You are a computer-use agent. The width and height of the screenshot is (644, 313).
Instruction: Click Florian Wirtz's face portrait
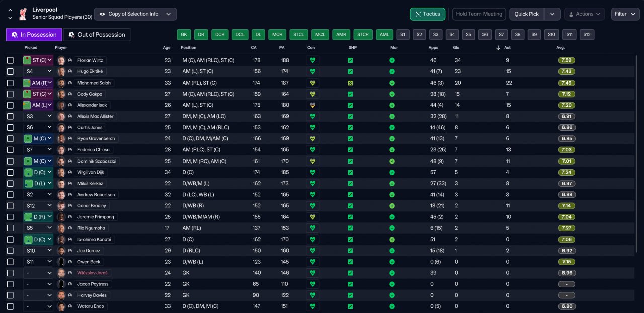coord(61,60)
